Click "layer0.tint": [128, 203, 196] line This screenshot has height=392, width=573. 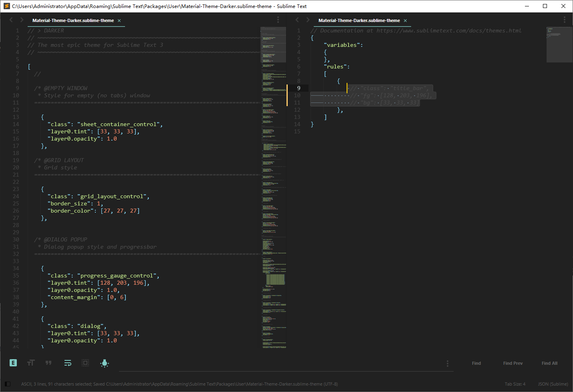pos(99,283)
